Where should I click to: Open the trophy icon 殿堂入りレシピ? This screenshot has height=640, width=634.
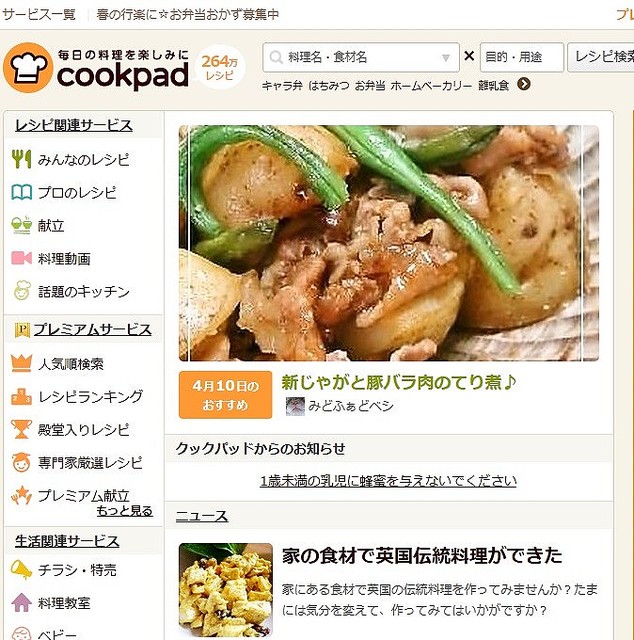click(21, 429)
